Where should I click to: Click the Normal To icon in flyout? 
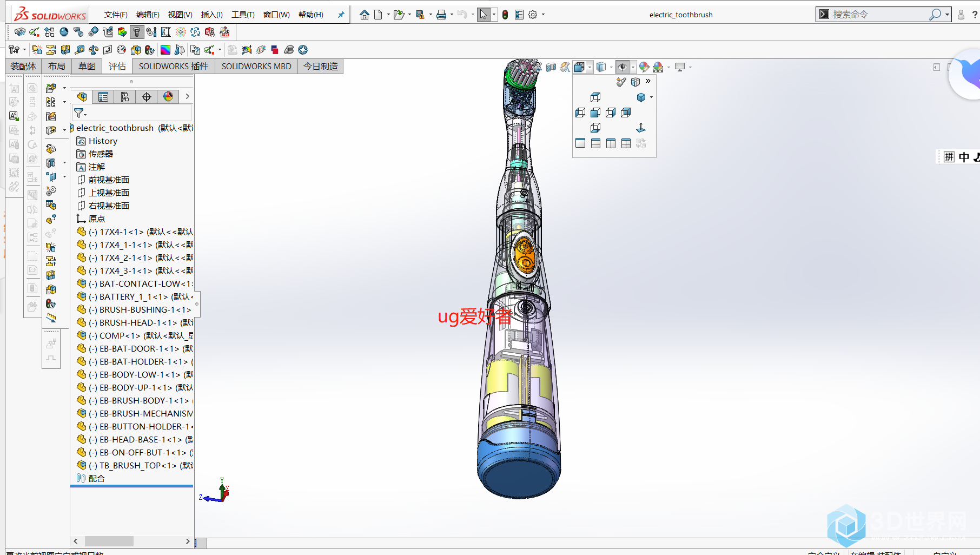coord(641,128)
